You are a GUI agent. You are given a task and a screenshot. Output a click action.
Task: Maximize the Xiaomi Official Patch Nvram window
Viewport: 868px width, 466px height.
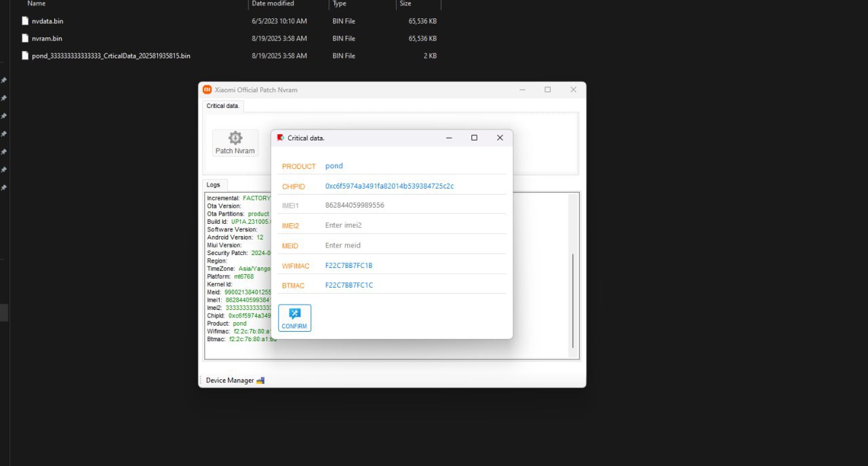click(548, 90)
